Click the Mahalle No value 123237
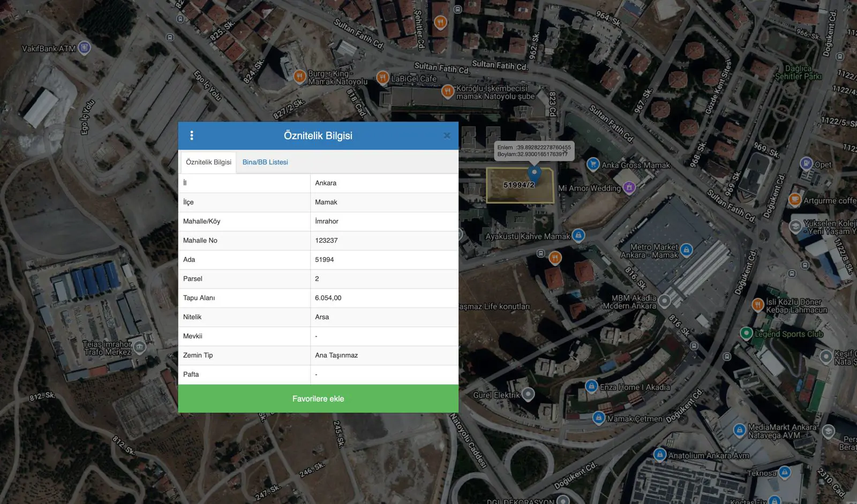 [326, 240]
